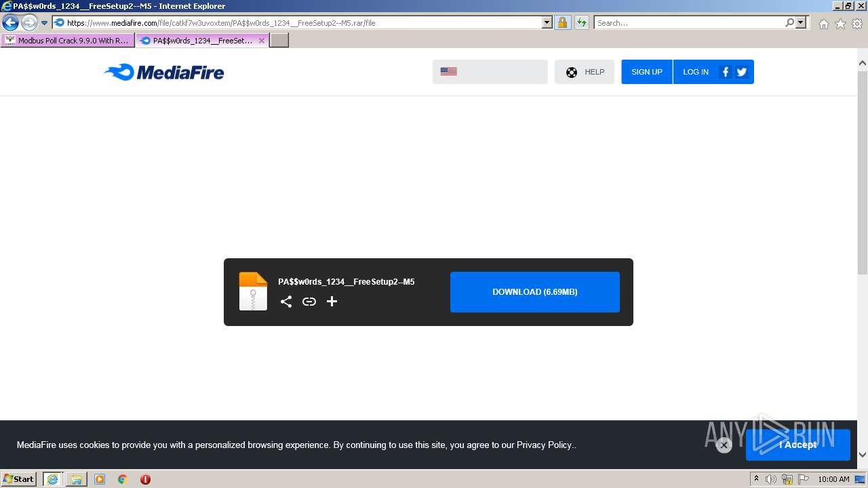Share the file with the share icon
The height and width of the screenshot is (488, 868).
[286, 302]
